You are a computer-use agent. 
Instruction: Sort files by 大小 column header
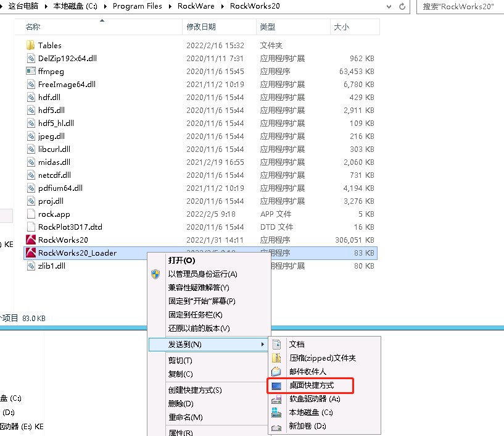[x=355, y=27]
